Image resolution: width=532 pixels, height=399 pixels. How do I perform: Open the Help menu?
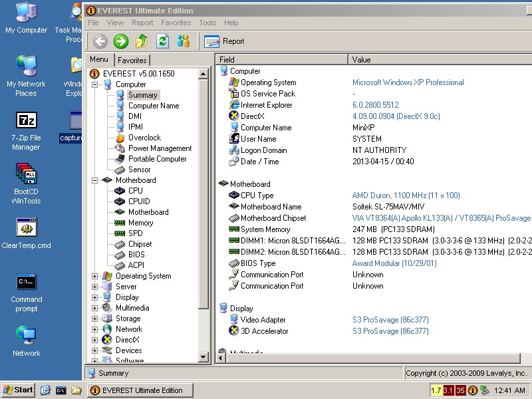231,23
